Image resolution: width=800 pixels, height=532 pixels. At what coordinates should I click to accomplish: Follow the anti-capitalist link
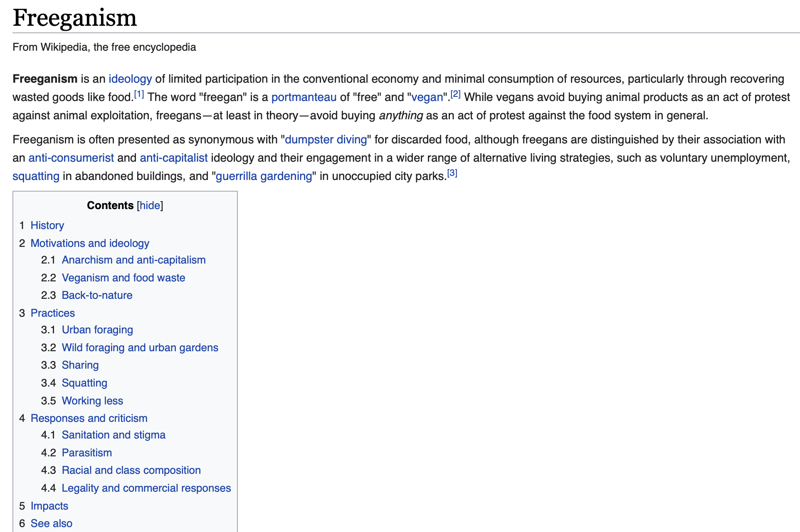point(173,158)
